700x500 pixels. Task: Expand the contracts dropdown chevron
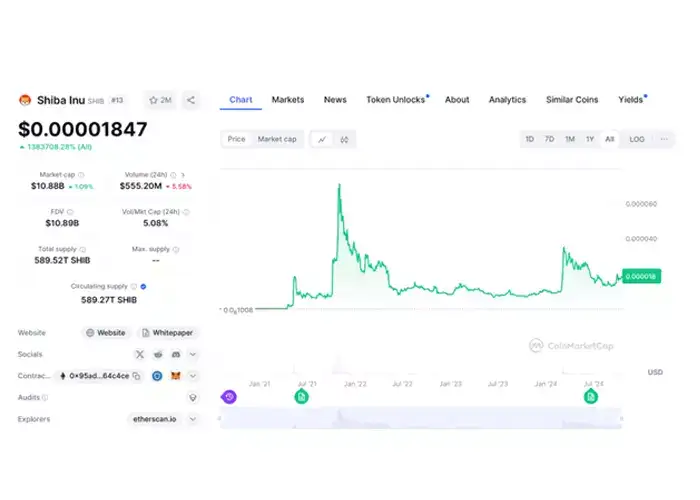[x=193, y=376]
